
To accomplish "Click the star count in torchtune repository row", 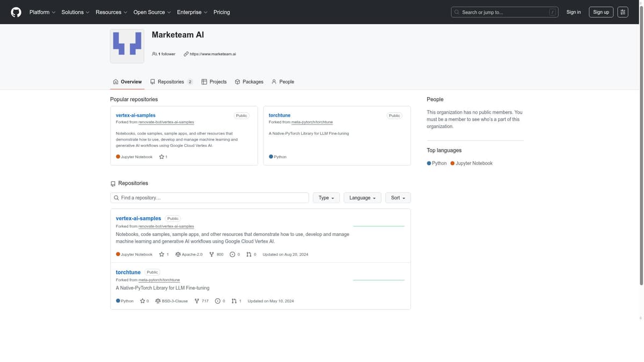I will 144,301.
